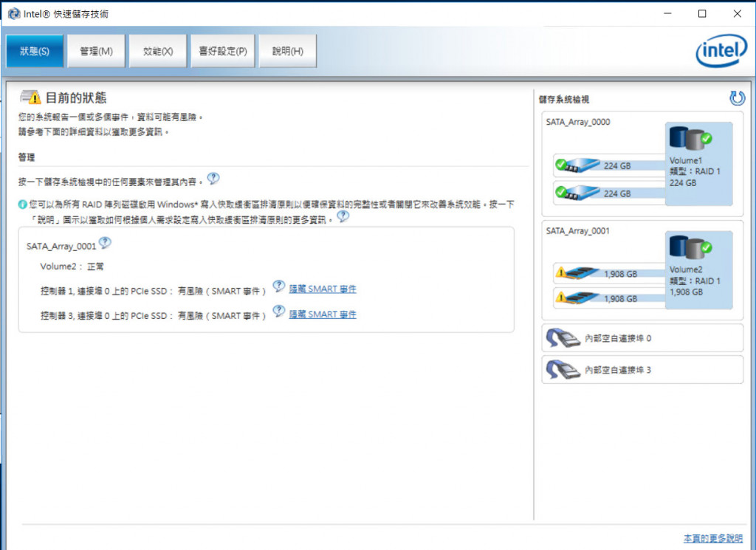Open the 說明(H) tab
The width and height of the screenshot is (756, 550).
point(287,51)
